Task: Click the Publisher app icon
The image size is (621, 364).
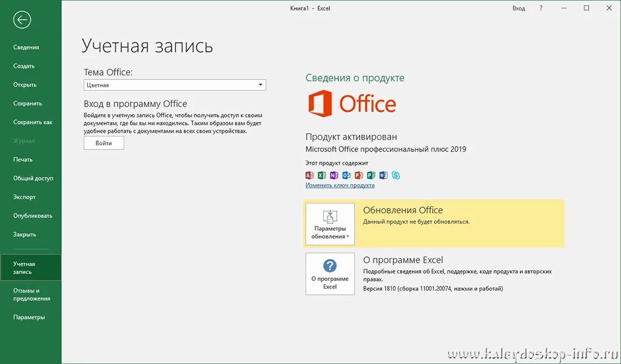Action: [x=371, y=175]
